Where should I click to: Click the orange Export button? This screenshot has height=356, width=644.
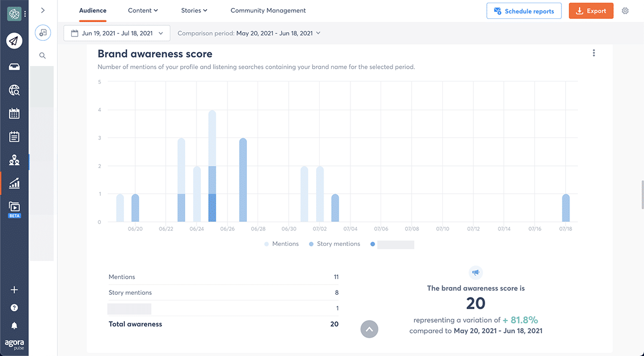tap(591, 10)
